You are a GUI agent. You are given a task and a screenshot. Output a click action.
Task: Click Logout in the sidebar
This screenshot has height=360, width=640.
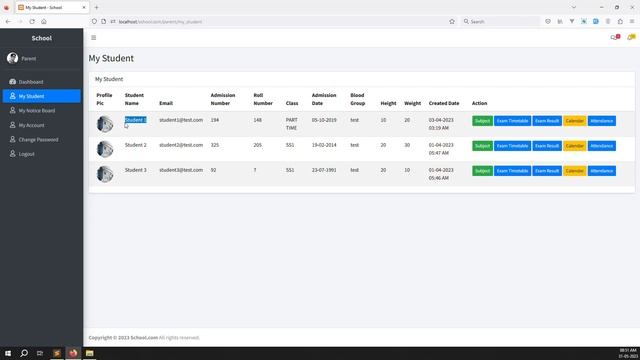tap(41, 154)
